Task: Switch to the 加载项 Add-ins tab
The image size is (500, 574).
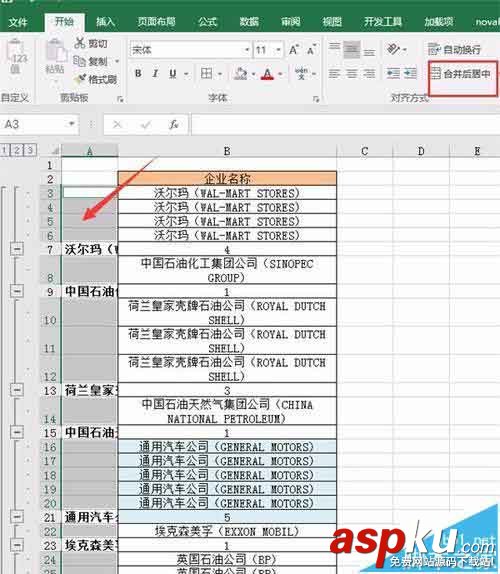Action: point(439,22)
